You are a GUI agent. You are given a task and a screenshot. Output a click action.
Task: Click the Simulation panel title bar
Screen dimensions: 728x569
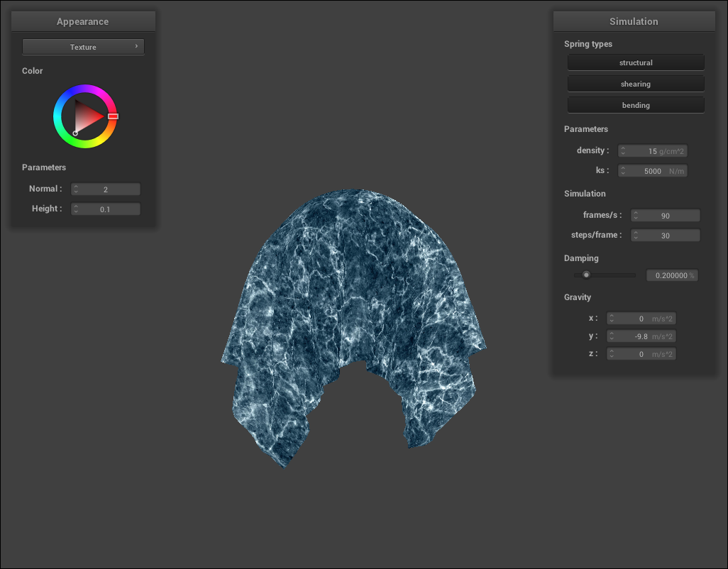[x=634, y=21]
